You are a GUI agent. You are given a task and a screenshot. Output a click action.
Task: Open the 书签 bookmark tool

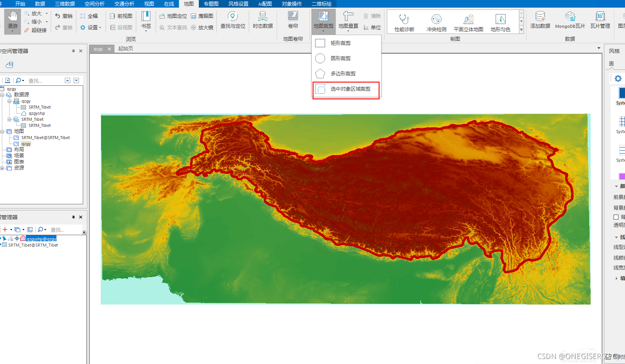point(146,20)
